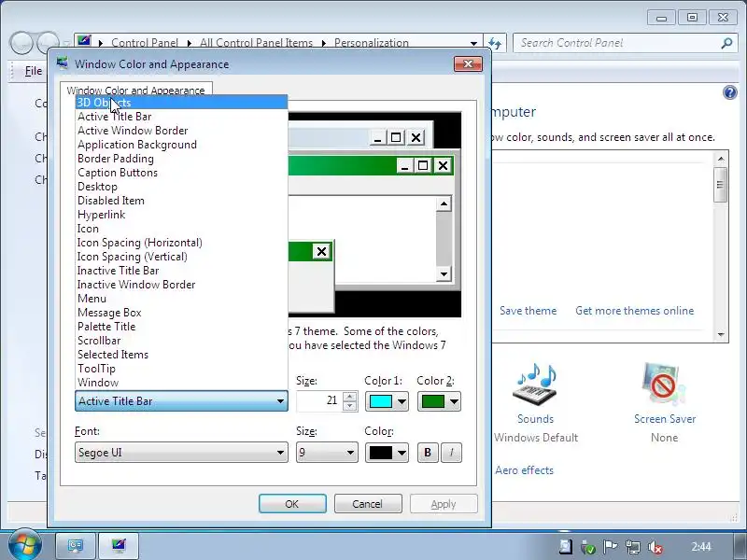Image resolution: width=747 pixels, height=560 pixels.
Task: Close Window Color and Appearance dialog
Action: pos(469,63)
